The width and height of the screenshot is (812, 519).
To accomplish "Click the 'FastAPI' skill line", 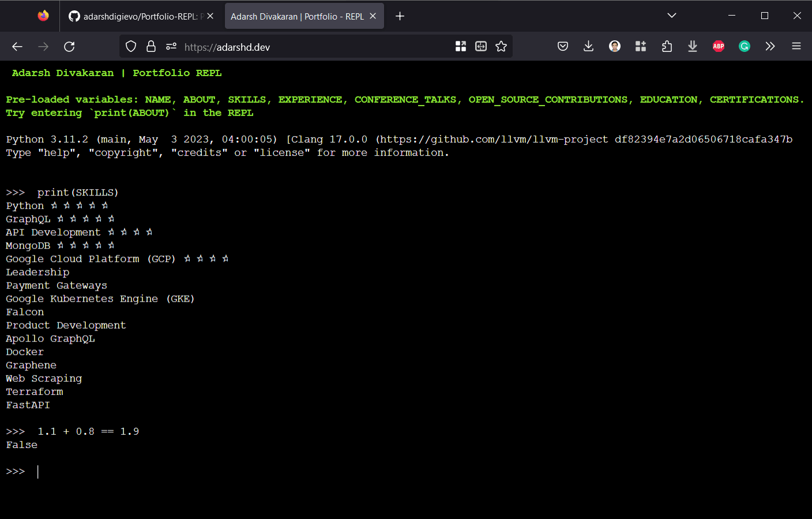I will [28, 405].
